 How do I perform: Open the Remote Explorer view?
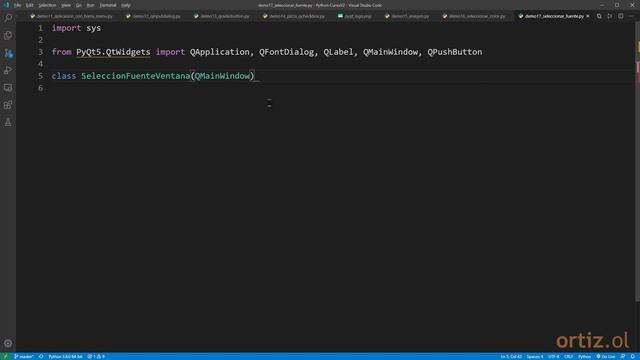coord(8,88)
